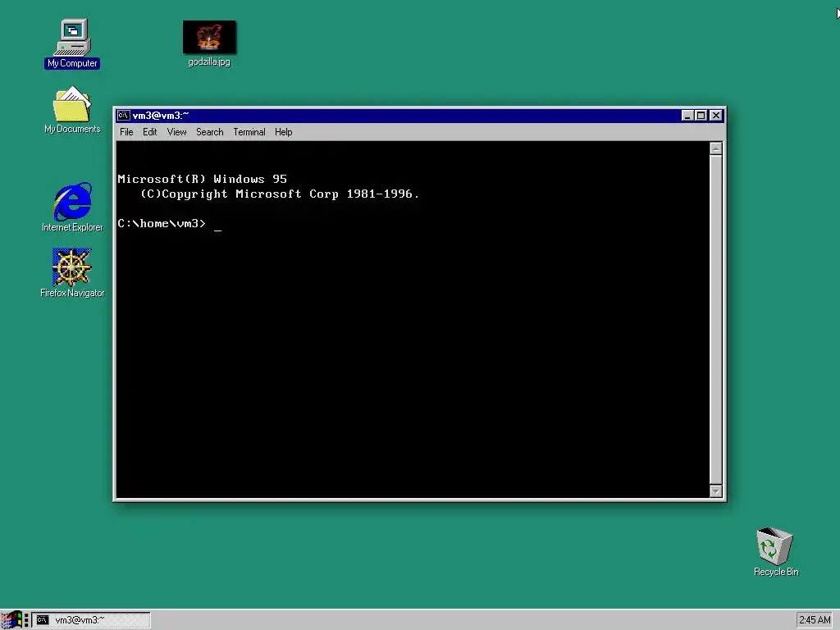Click the Copyright Microsoft Corp 1981-1996 line
The width and height of the screenshot is (840, 630).
click(x=280, y=194)
